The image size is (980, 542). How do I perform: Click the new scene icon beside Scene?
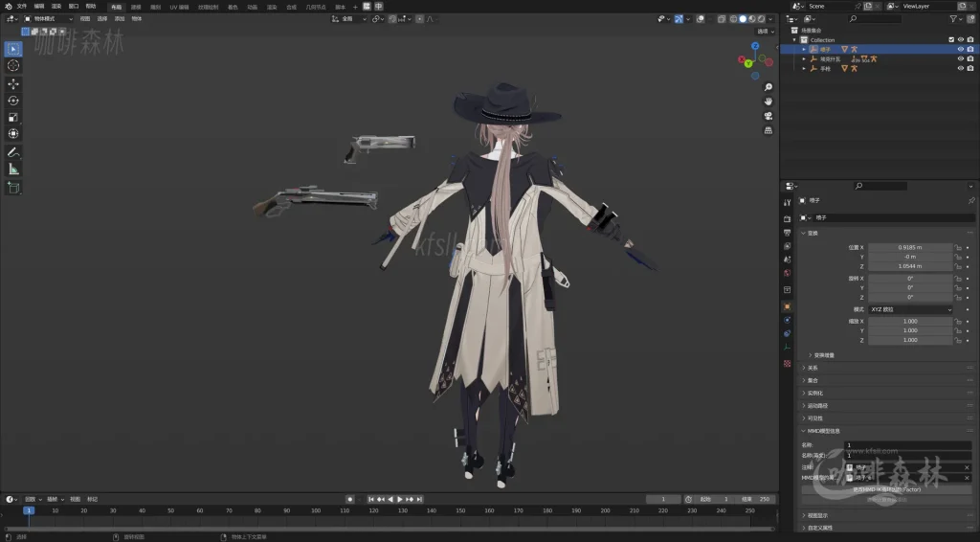pyautogui.click(x=868, y=7)
